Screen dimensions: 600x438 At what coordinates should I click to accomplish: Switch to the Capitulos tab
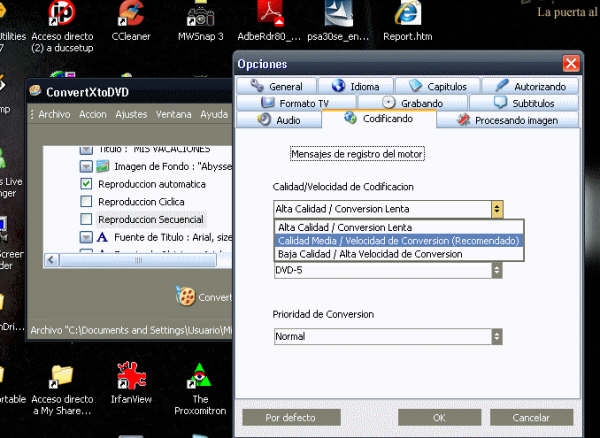click(x=437, y=86)
